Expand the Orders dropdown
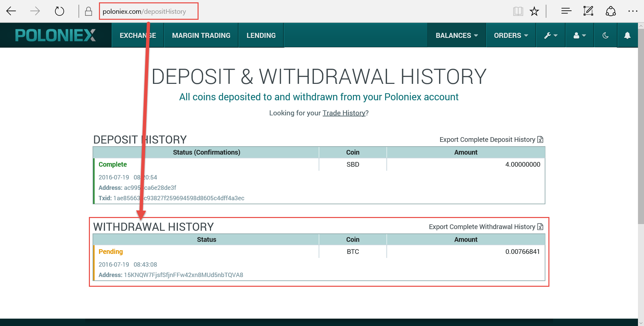 511,35
